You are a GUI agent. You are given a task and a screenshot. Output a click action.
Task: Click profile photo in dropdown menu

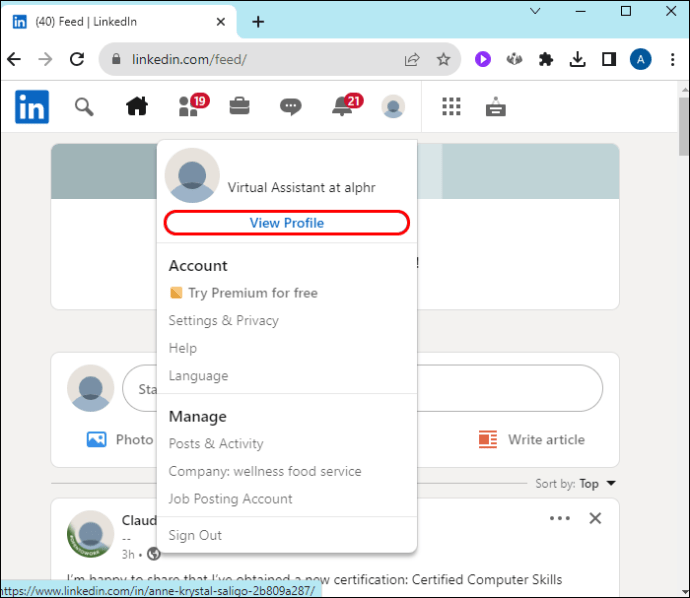[192, 175]
